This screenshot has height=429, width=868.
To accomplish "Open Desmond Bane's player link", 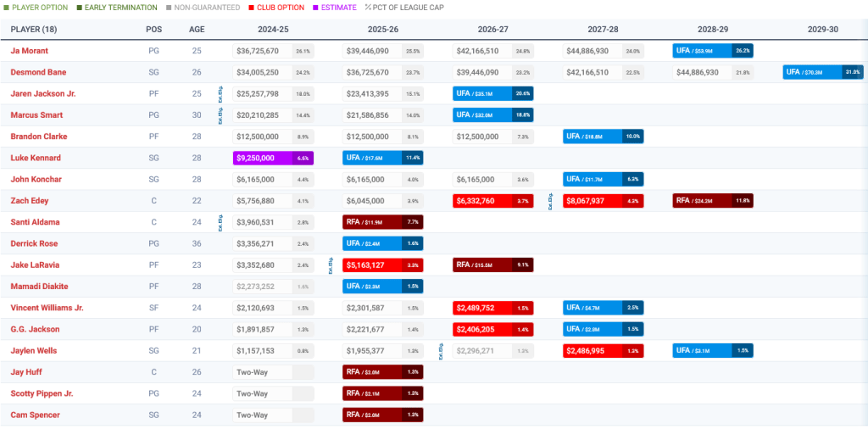I will pyautogui.click(x=38, y=72).
